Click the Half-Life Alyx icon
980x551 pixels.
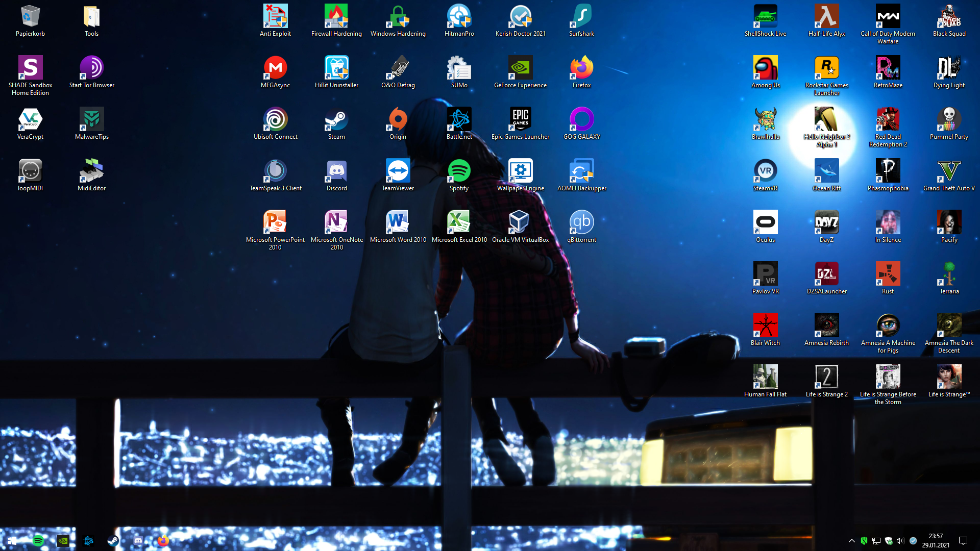click(x=826, y=16)
